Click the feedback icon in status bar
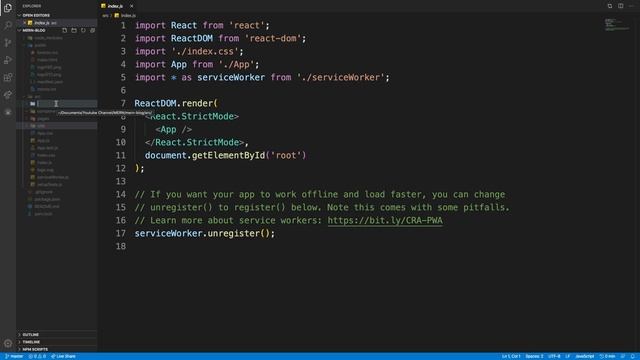The height and width of the screenshot is (360, 640). [x=623, y=356]
